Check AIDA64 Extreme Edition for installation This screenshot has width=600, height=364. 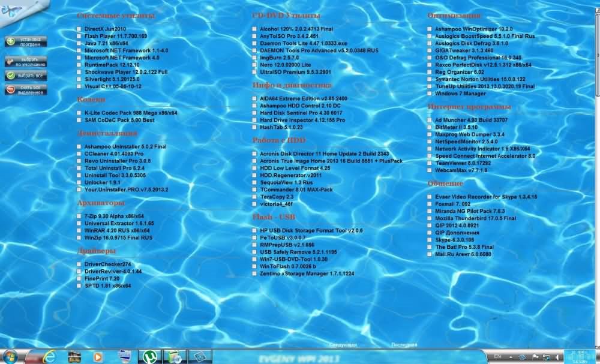[x=255, y=98]
